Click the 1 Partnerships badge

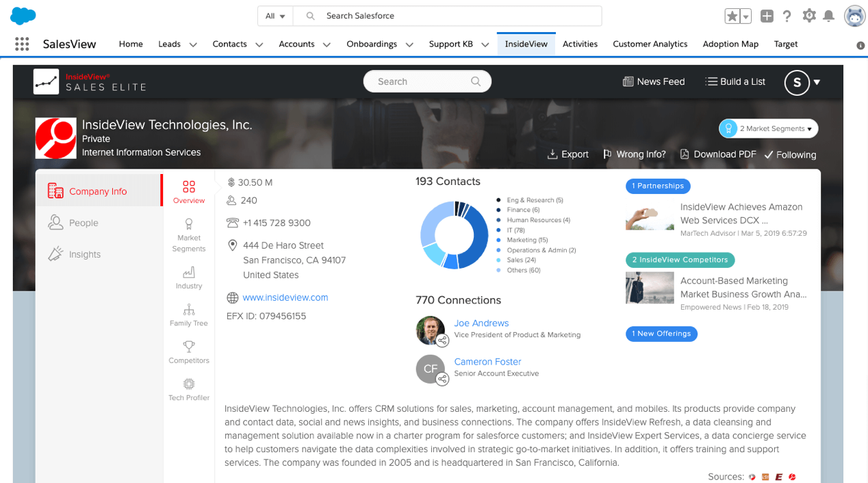(x=658, y=186)
